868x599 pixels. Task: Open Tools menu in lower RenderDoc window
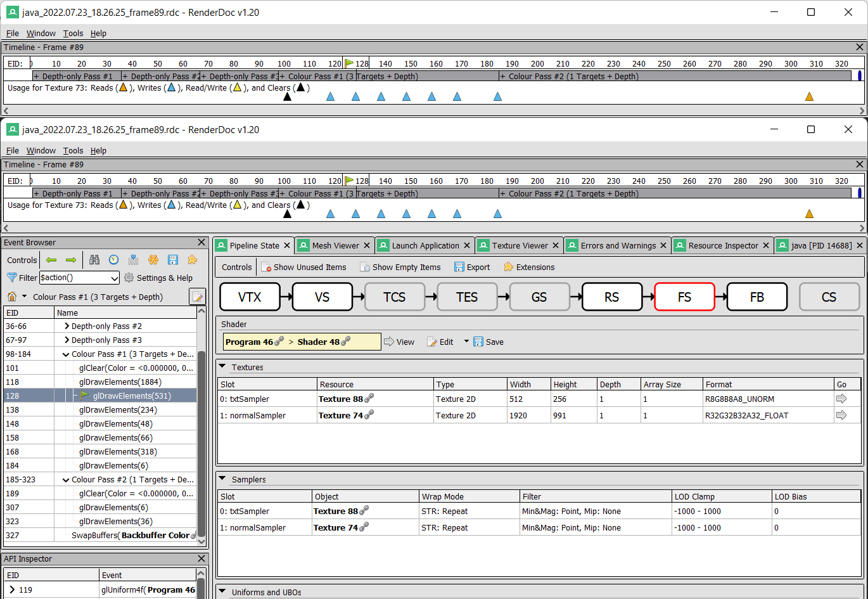(x=73, y=150)
